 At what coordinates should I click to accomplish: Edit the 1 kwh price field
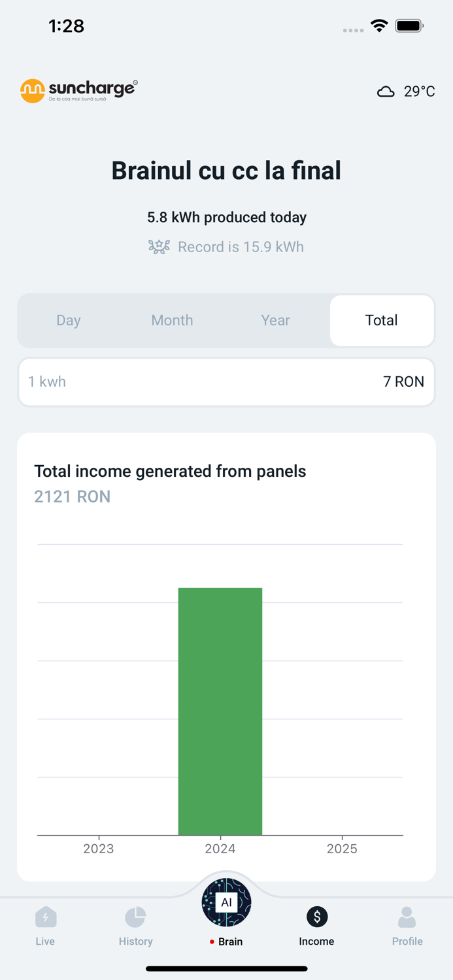[226, 382]
